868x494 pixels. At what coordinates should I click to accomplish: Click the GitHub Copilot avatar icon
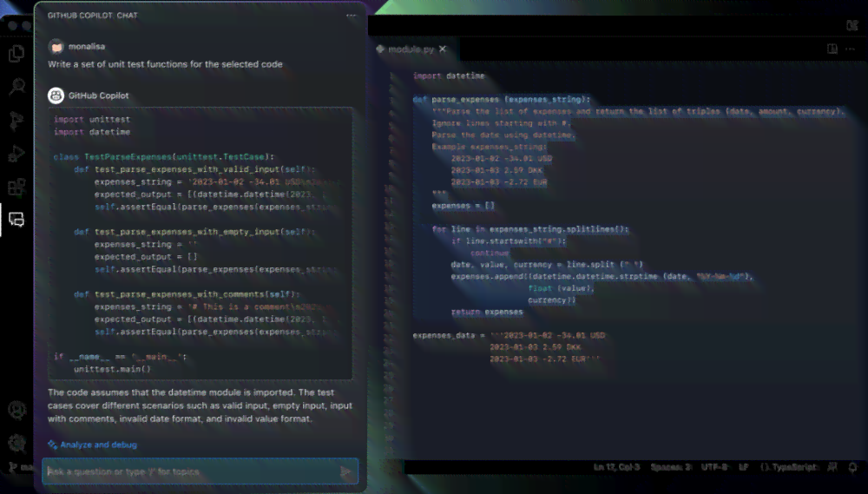(x=56, y=96)
